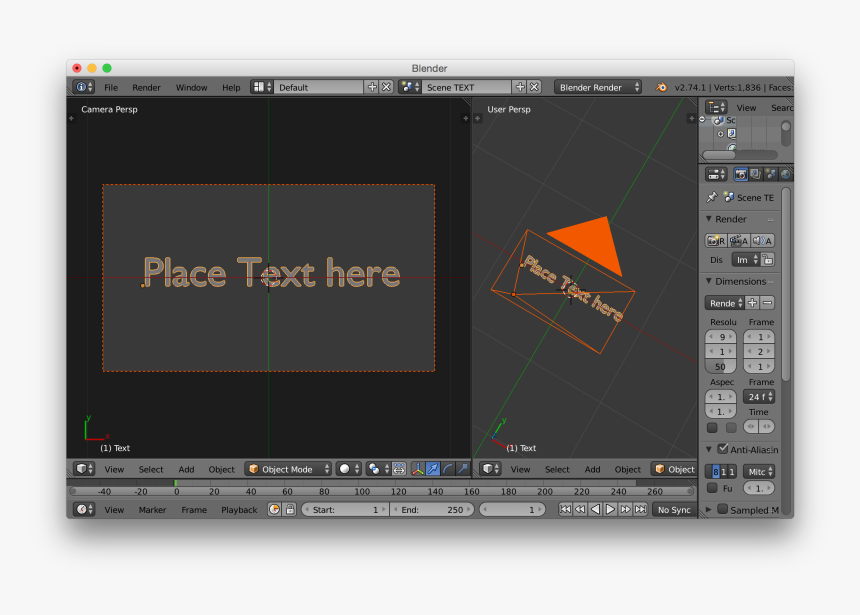Click the Render still image button
Viewport: 860px width, 615px height.
point(715,240)
